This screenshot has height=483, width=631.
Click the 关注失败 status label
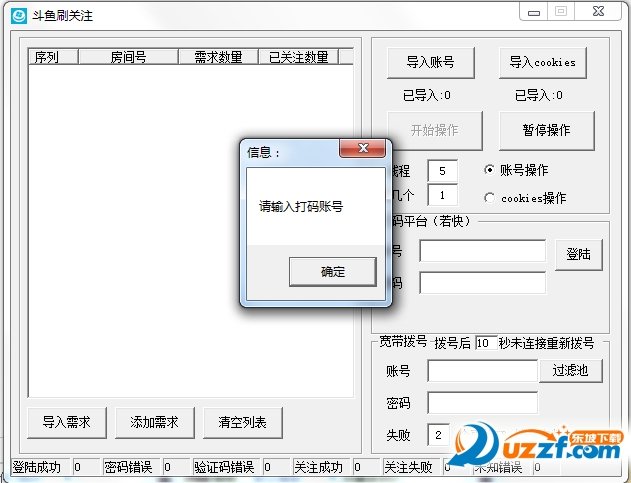tap(408, 467)
